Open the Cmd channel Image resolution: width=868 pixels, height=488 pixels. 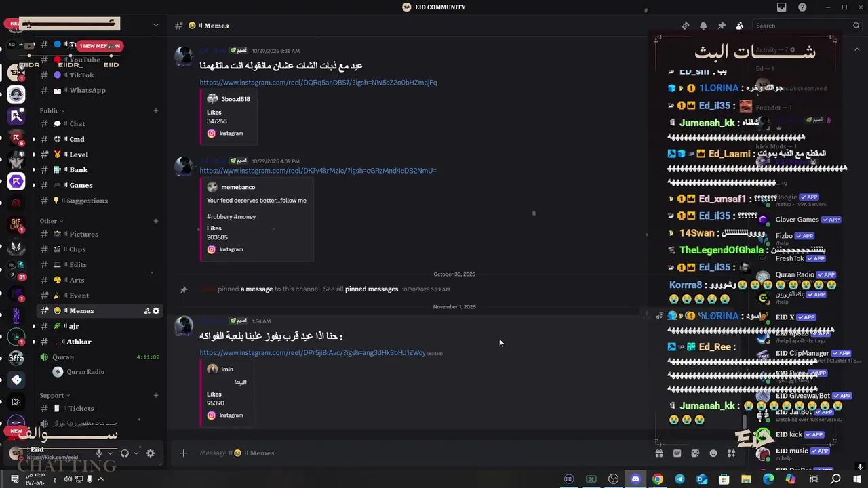(x=99, y=139)
